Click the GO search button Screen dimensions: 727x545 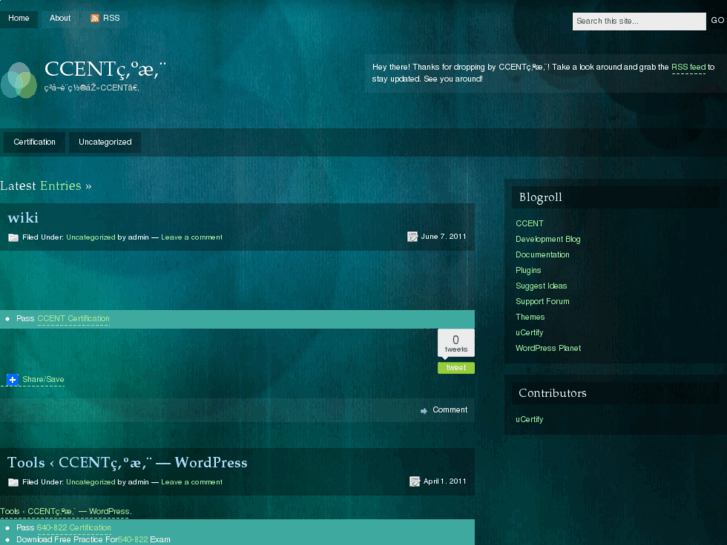click(x=717, y=20)
